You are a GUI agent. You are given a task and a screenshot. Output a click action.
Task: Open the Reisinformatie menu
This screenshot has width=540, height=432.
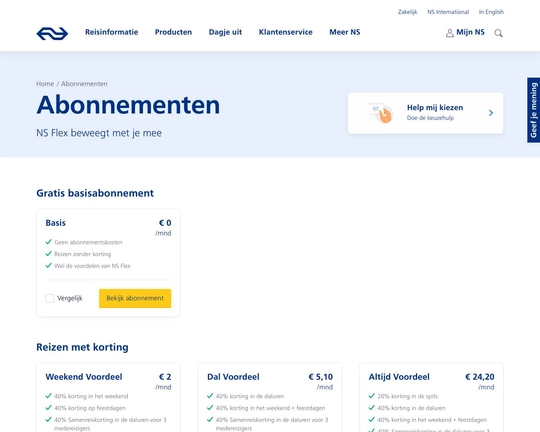(112, 32)
